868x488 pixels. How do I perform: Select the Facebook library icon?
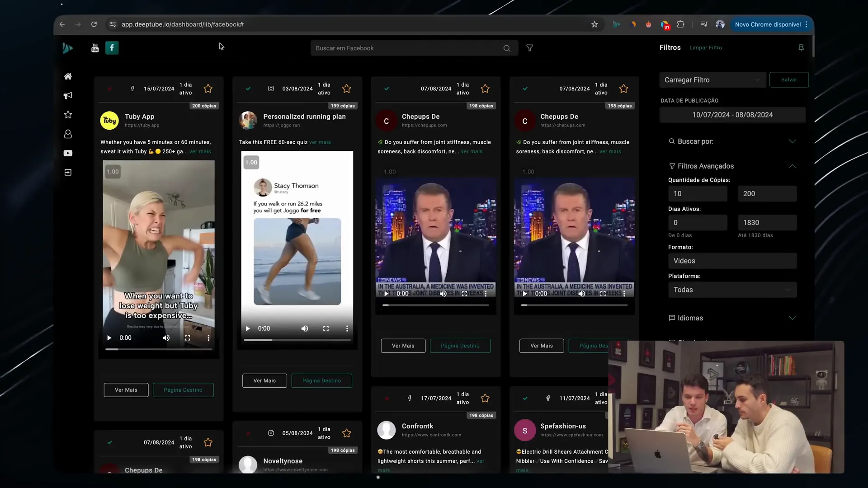point(112,48)
